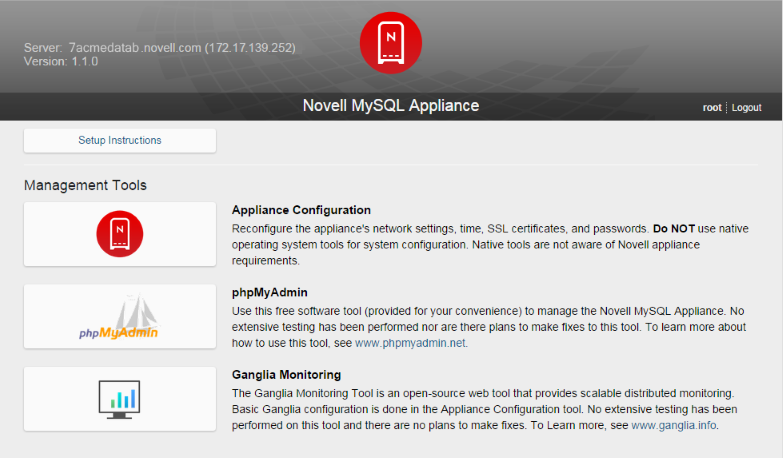The image size is (783, 458).
Task: Select the phpMyAdmin heading text
Action: pyautogui.click(x=270, y=292)
